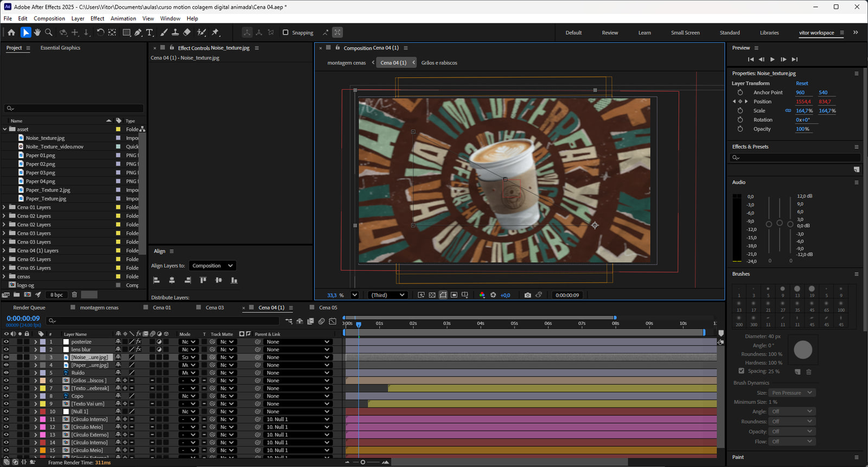Switch to the Libraries workspace

click(x=769, y=33)
